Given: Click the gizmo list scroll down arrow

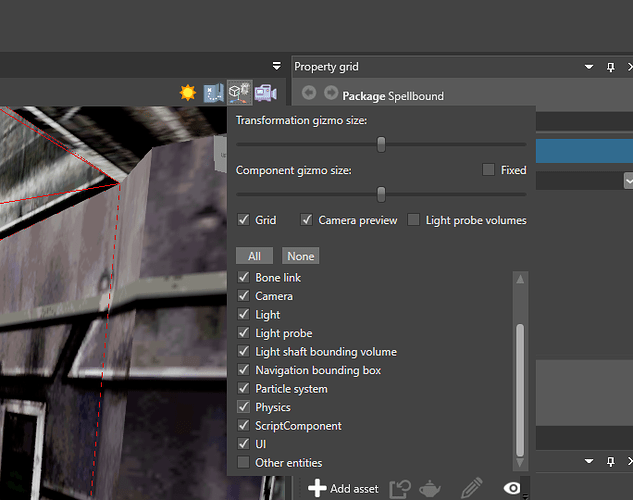Looking at the screenshot, I should [x=520, y=462].
